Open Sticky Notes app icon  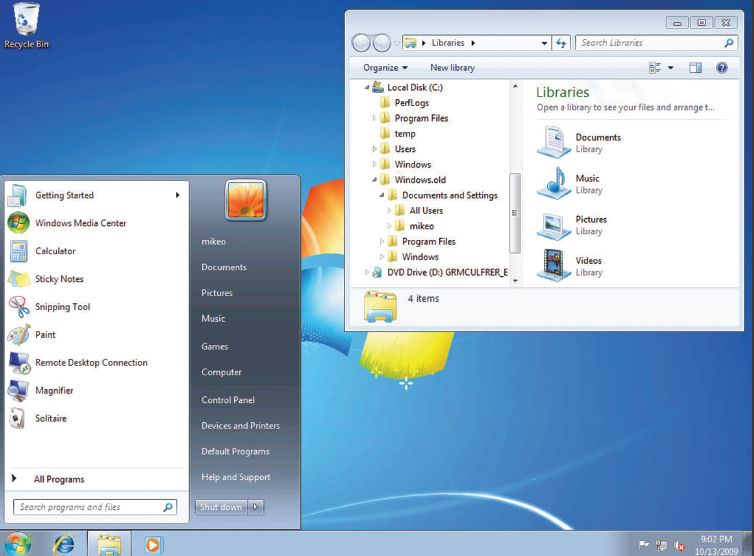point(19,279)
